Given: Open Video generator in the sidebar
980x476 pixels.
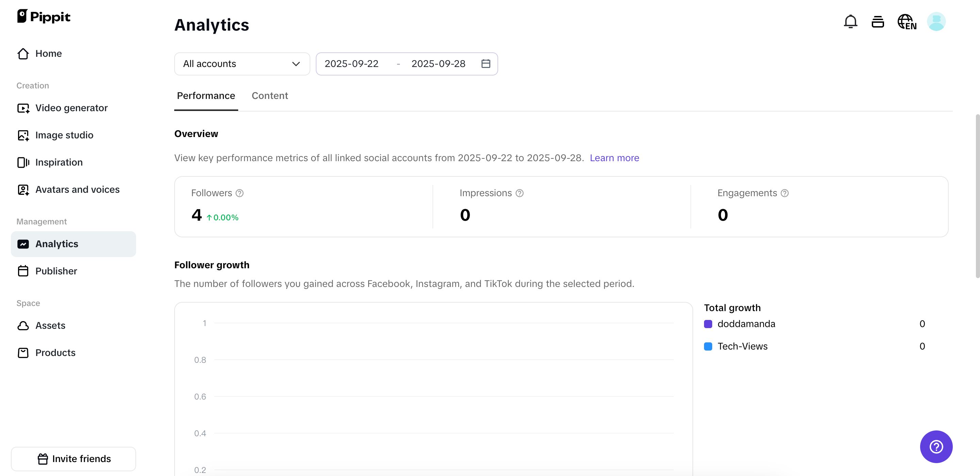Looking at the screenshot, I should (x=71, y=108).
